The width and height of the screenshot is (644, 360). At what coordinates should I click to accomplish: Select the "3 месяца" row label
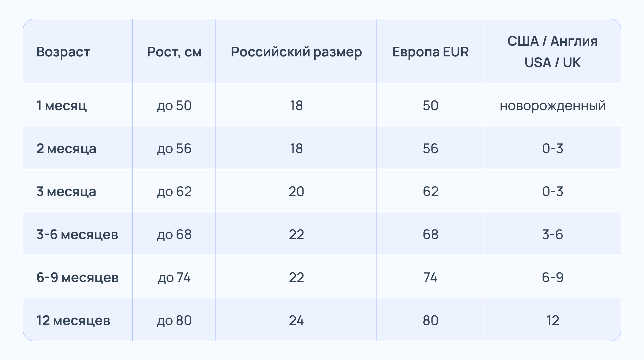[x=66, y=191]
